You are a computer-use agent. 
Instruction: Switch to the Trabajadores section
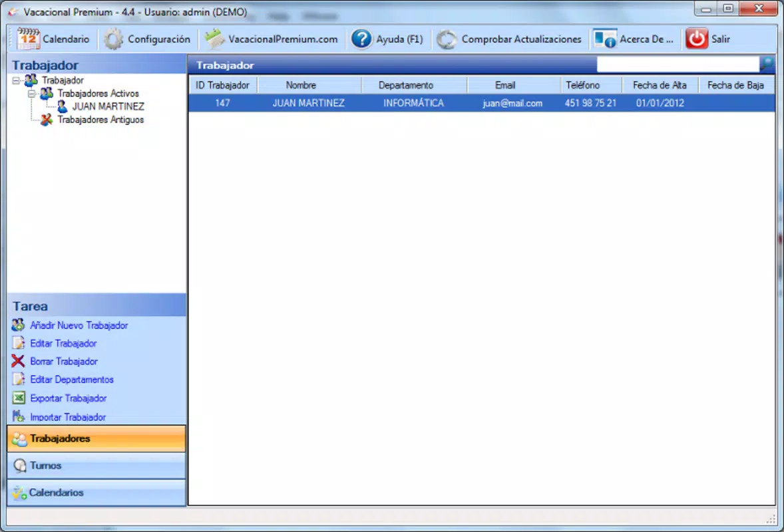click(97, 439)
